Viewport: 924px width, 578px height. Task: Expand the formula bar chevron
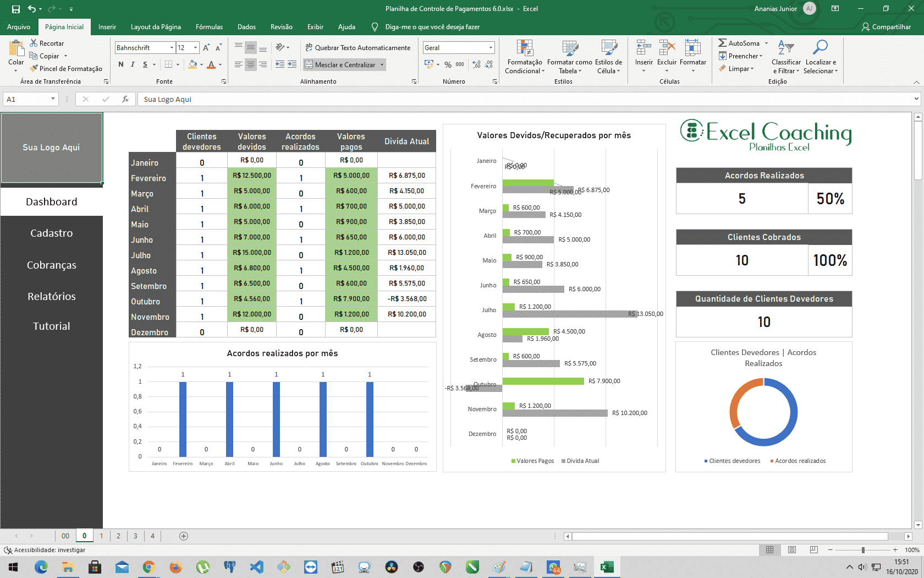(x=916, y=99)
